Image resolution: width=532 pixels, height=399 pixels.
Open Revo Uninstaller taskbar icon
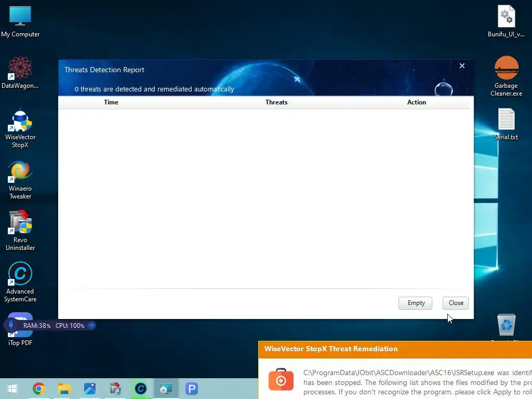click(115, 389)
